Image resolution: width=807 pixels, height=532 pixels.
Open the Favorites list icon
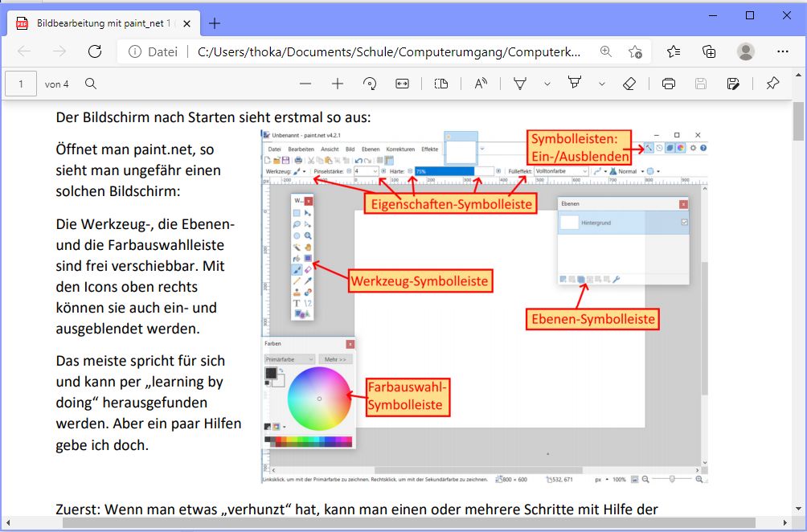(x=674, y=51)
